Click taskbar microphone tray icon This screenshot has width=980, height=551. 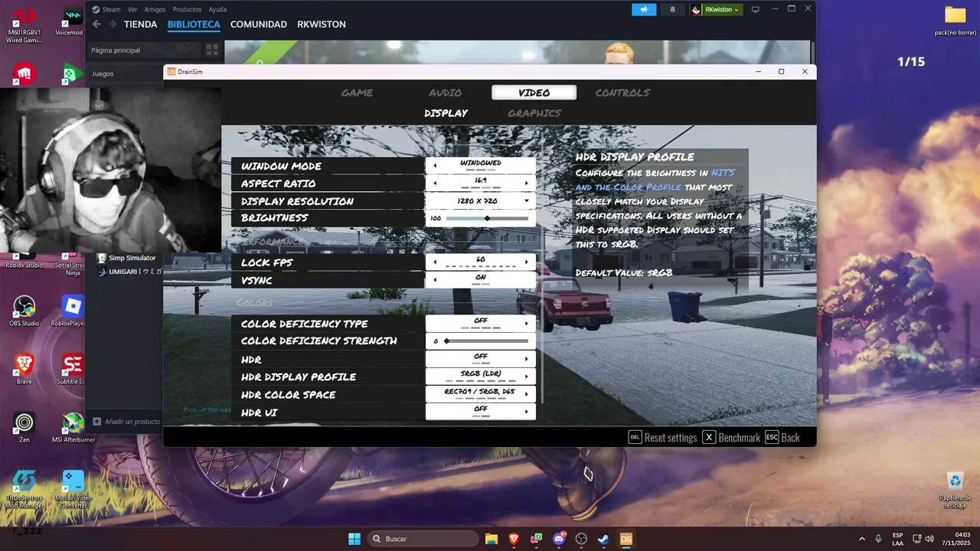coord(878,539)
